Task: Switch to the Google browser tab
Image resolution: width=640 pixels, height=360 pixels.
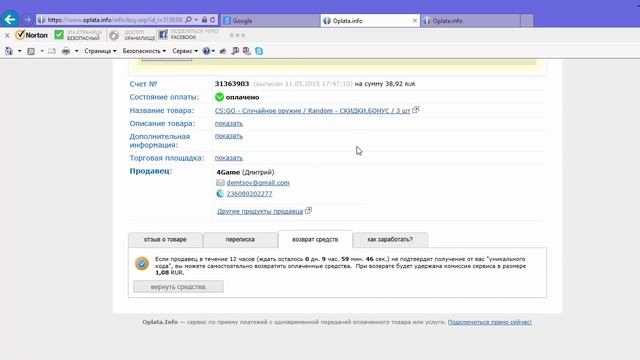Action: [270, 20]
